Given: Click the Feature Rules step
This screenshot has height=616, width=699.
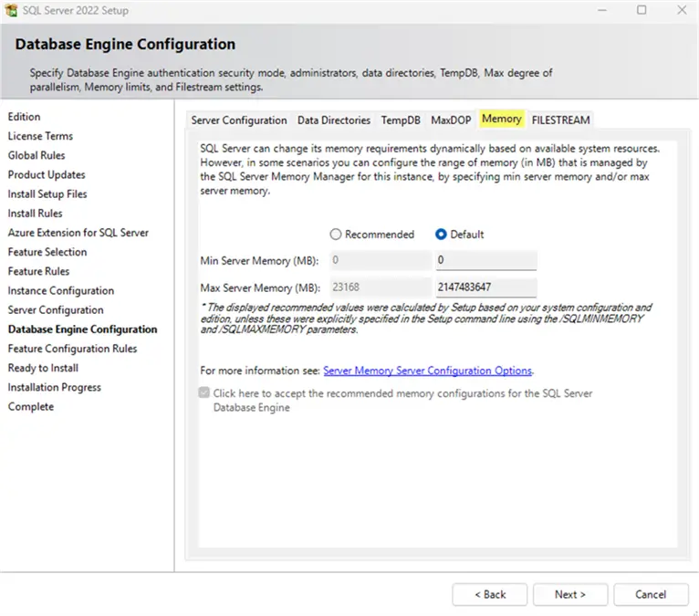Looking at the screenshot, I should (x=39, y=271).
